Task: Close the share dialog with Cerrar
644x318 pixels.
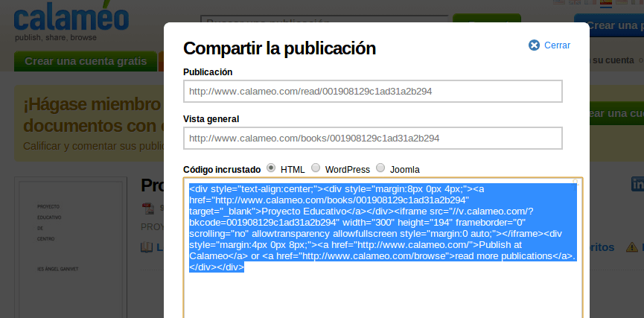Action: click(549, 45)
